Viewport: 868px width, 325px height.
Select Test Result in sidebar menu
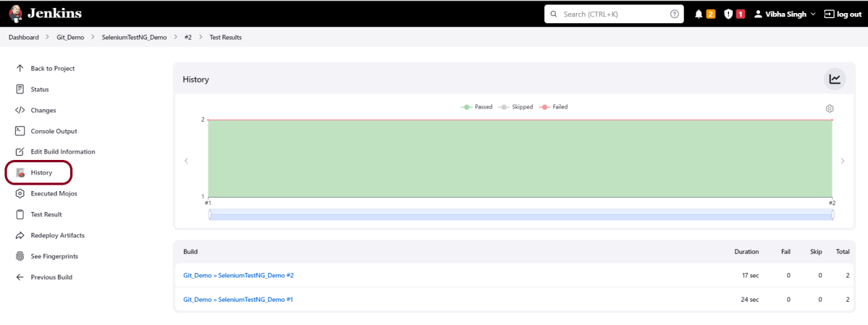point(46,214)
